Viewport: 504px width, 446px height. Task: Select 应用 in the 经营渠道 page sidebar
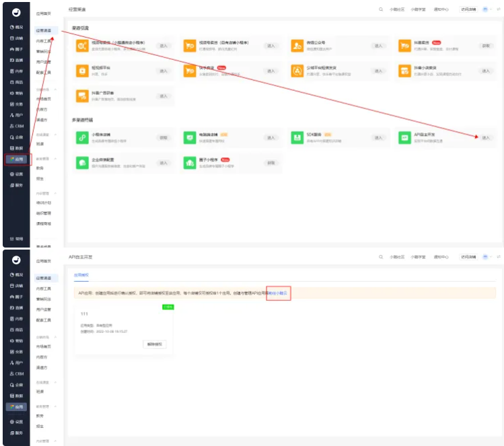tap(16, 159)
